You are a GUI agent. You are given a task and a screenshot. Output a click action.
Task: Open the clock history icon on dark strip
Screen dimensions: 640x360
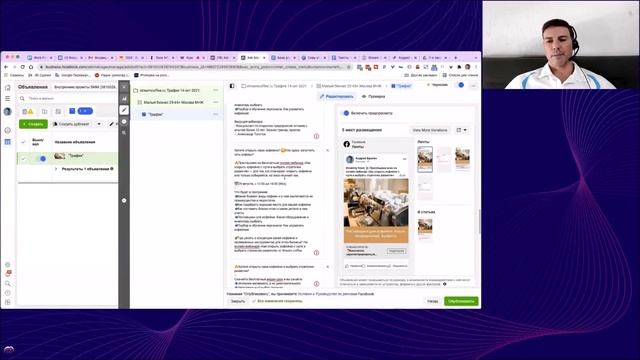click(124, 122)
